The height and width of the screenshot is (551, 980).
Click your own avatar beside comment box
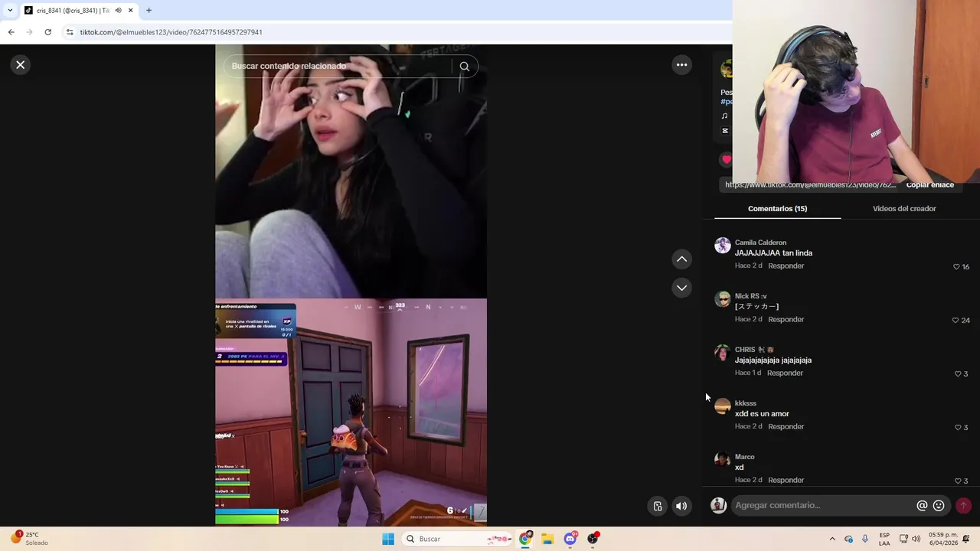pos(718,505)
